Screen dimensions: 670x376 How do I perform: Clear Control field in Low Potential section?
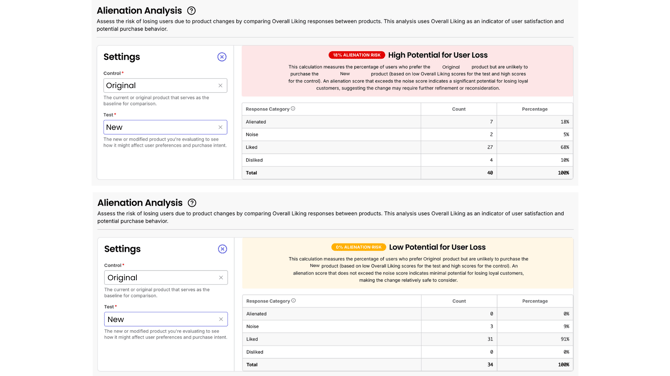click(221, 278)
